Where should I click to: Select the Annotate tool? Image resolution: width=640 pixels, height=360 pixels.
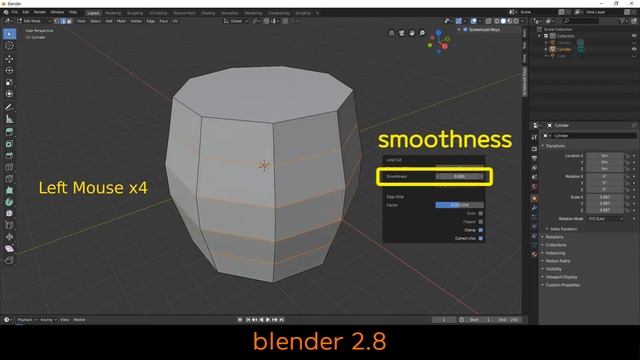pos(9,107)
